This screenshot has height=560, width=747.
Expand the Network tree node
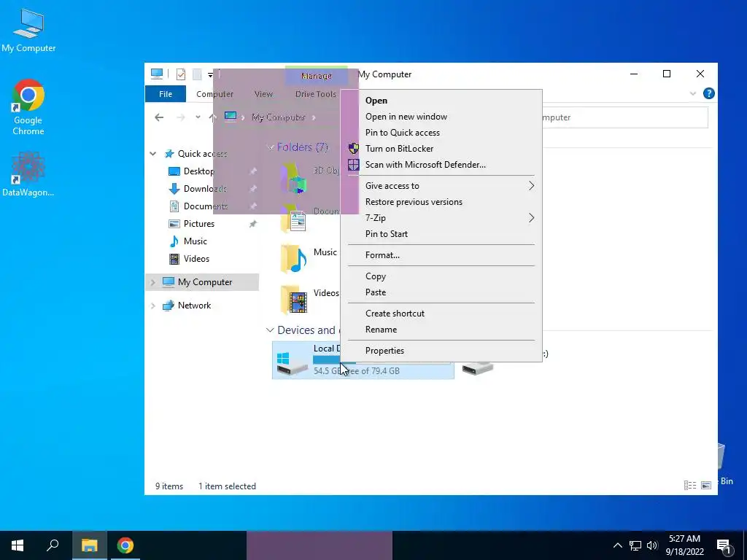click(153, 306)
